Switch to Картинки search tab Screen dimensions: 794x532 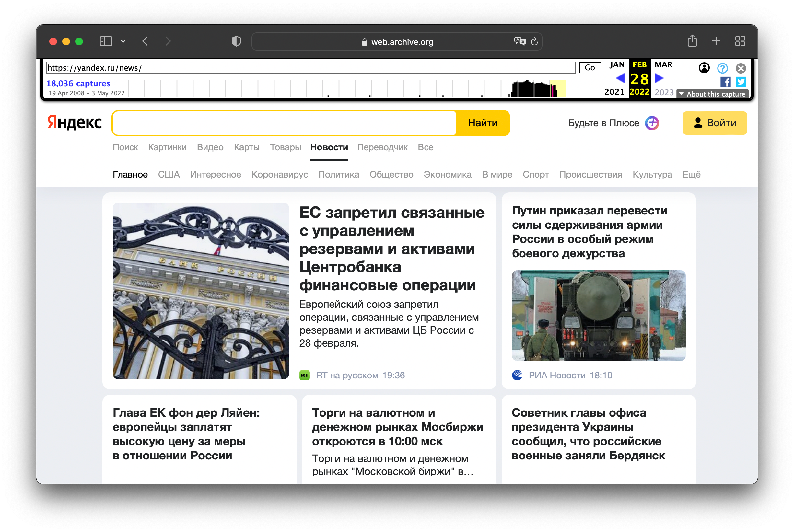click(167, 147)
